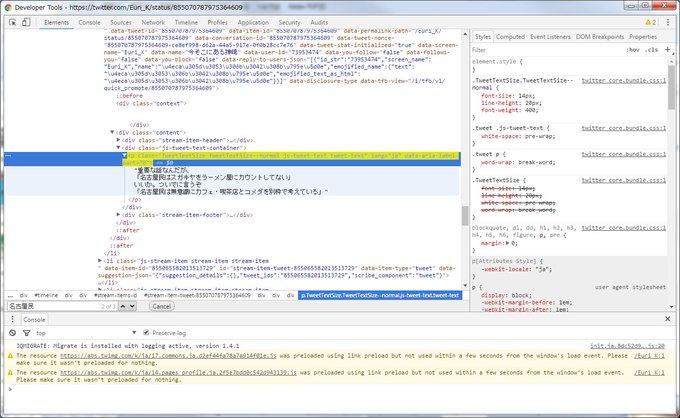Select the div class context node

[x=151, y=103]
